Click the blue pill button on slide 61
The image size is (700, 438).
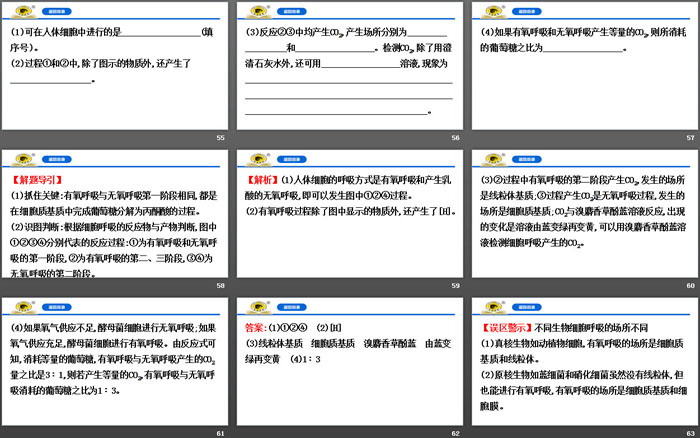(57, 307)
